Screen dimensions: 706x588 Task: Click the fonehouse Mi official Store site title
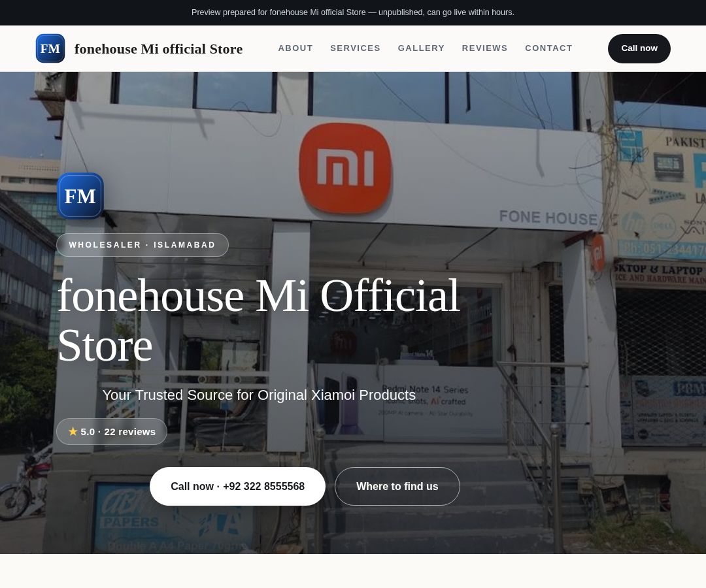coord(158,48)
